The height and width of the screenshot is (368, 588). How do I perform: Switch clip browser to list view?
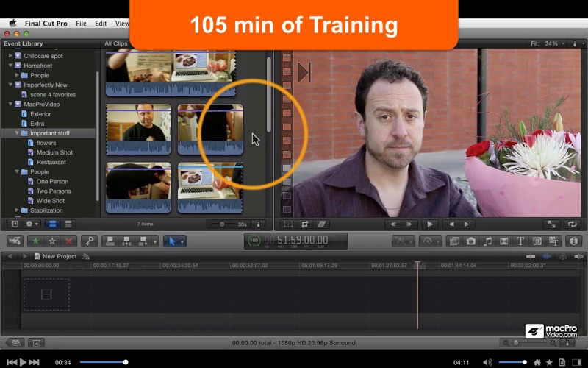[x=68, y=224]
